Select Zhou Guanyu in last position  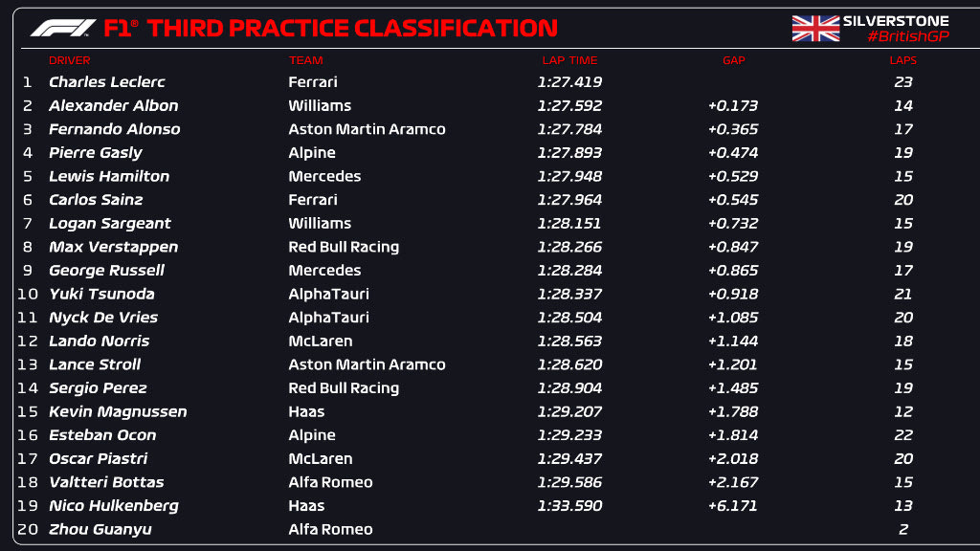click(x=100, y=529)
